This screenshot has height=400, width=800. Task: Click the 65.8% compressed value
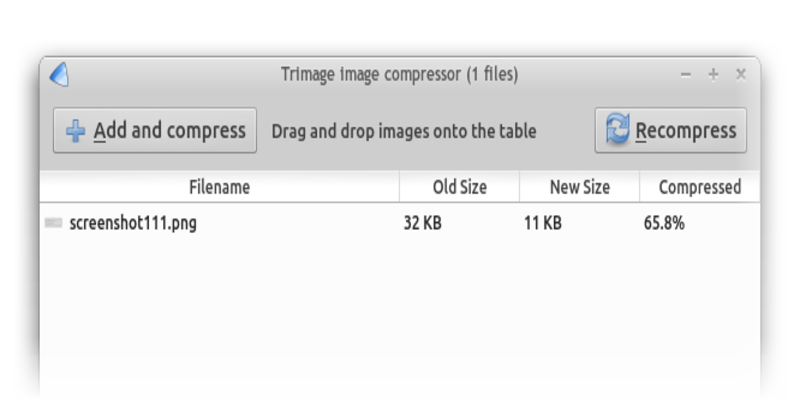tap(664, 223)
